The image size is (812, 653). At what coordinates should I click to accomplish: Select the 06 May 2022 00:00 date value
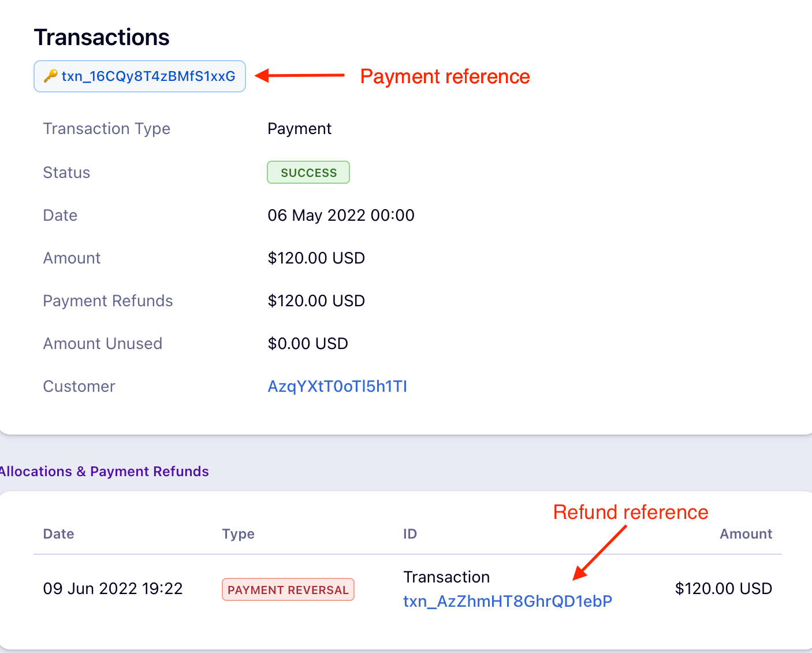(341, 215)
